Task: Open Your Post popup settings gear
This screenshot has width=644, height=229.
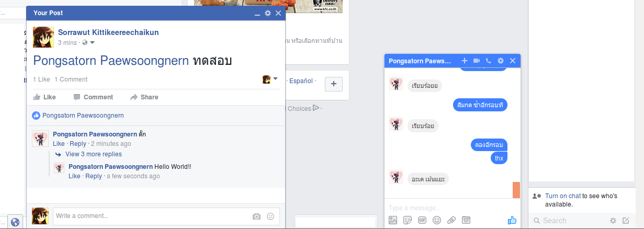Action: click(x=268, y=13)
